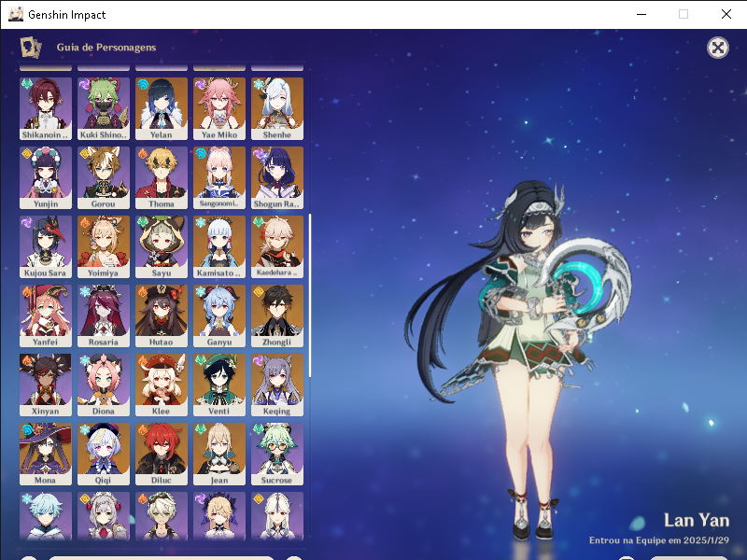
Task: Choose the Yae Miko card
Action: coord(219,108)
